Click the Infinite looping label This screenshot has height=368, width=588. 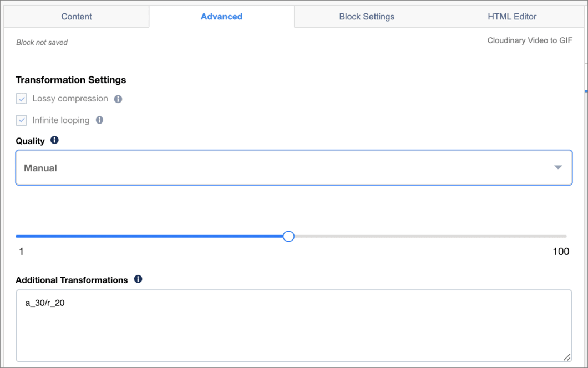61,120
